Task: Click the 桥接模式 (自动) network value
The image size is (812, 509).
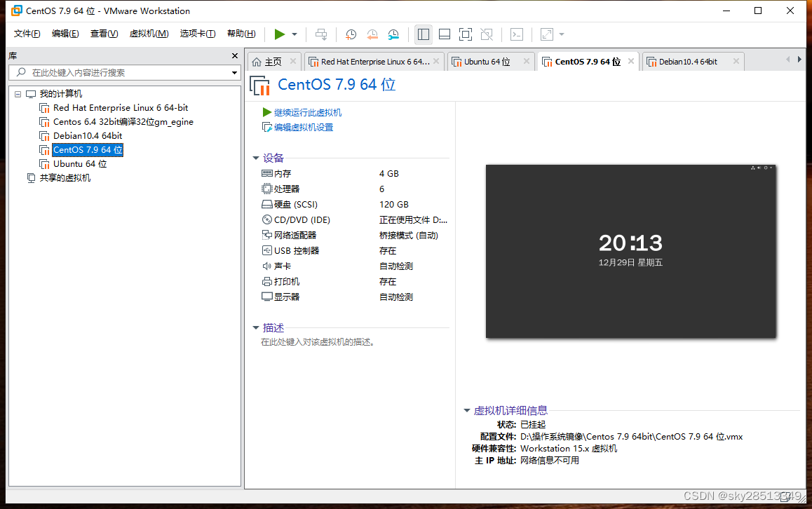Action: 409,236
